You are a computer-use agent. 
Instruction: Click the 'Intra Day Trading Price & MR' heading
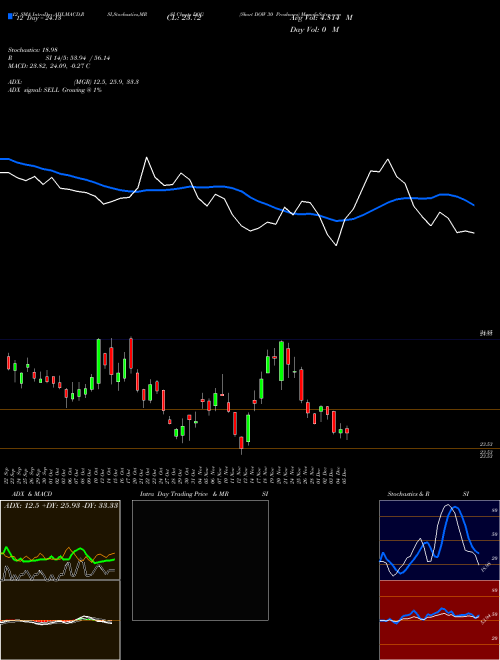(184, 494)
